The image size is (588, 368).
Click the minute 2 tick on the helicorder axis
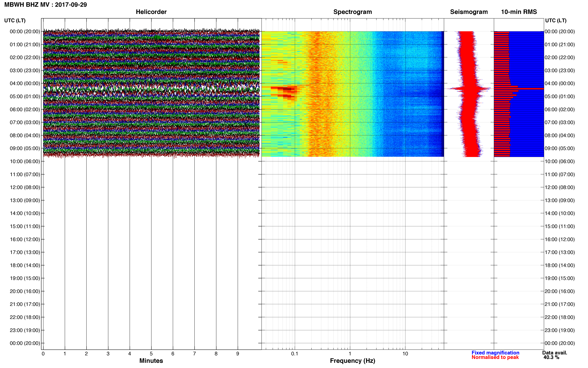click(x=86, y=354)
